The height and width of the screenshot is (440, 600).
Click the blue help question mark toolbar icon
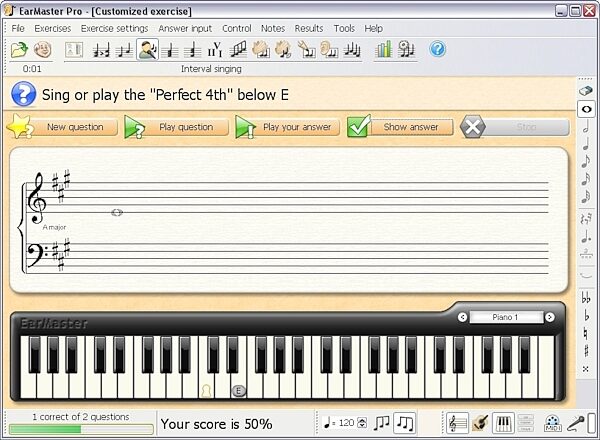(437, 49)
